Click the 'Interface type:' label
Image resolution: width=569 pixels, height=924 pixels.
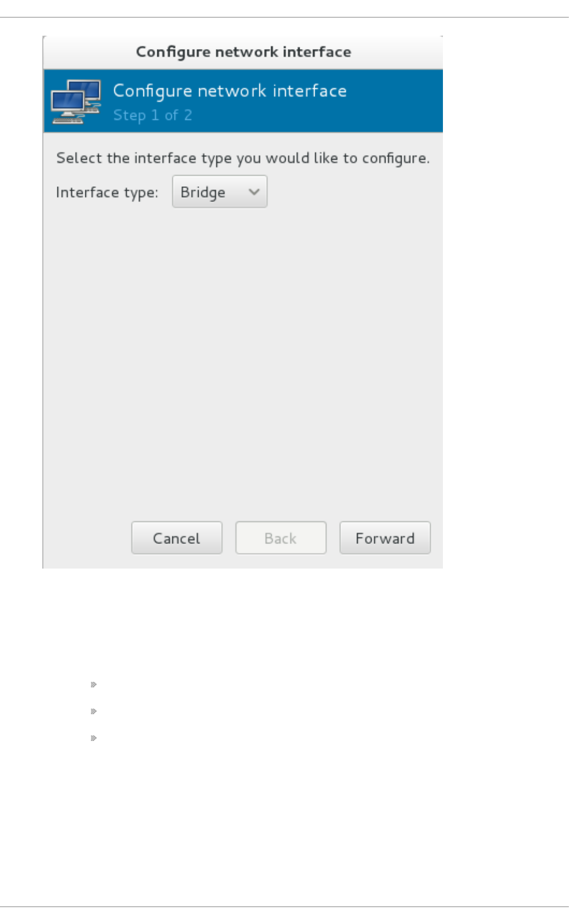[107, 192]
